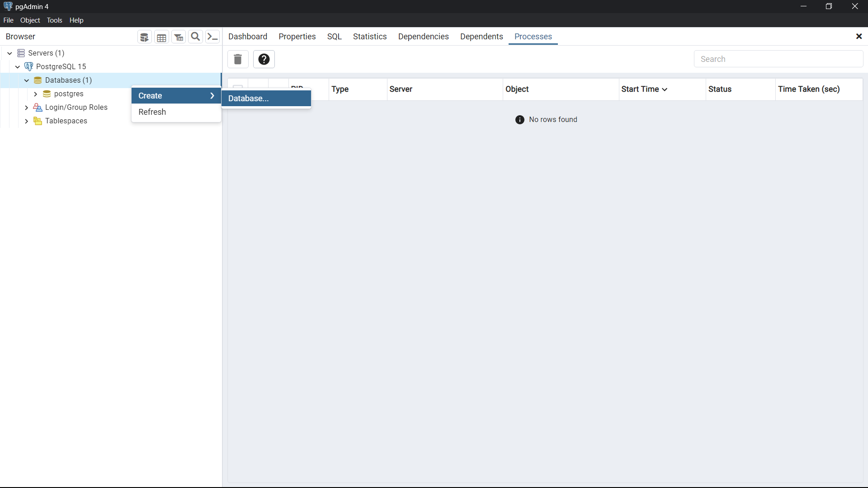The image size is (868, 488).
Task: Click the Object column header
Action: (561, 89)
